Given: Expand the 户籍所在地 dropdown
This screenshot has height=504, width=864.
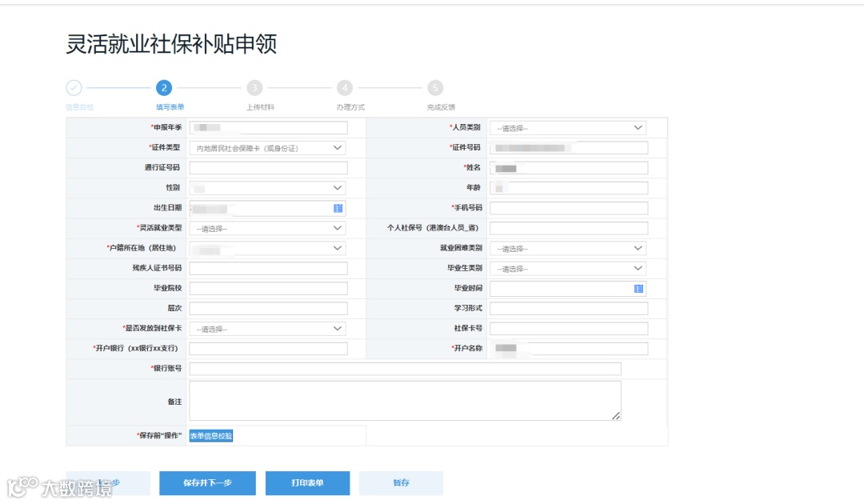Looking at the screenshot, I should [x=267, y=249].
